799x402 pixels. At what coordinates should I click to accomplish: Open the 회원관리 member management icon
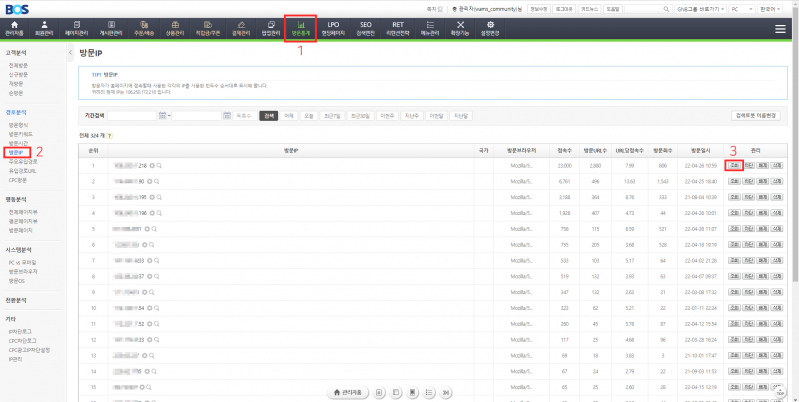43,29
